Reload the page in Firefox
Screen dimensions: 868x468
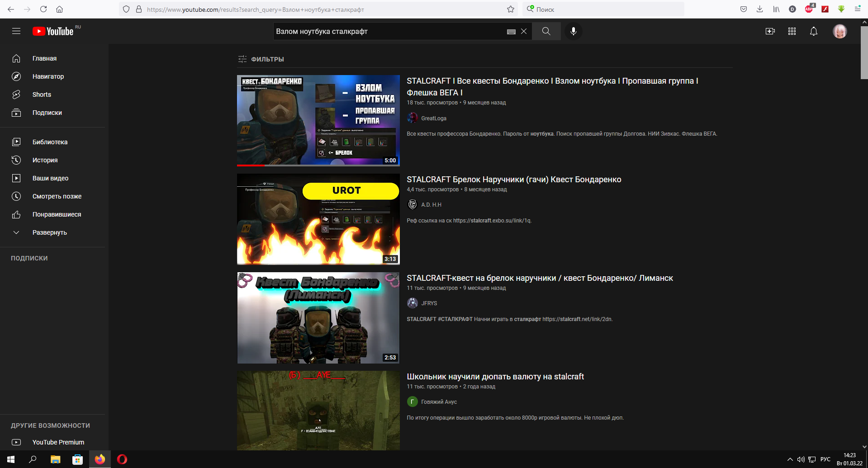click(x=43, y=9)
